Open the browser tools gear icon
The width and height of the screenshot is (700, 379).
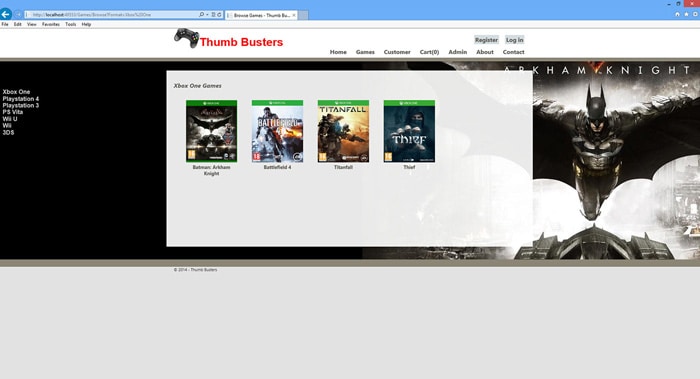point(695,14)
